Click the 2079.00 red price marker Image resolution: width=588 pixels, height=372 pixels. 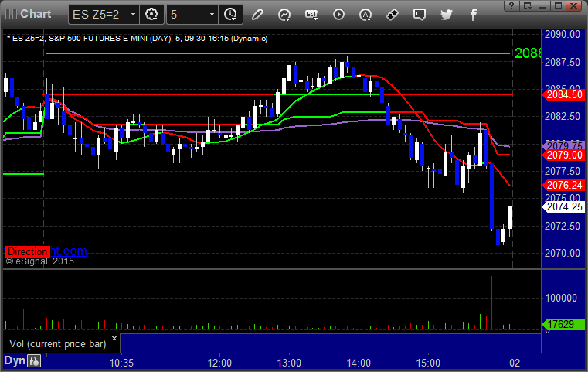pyautogui.click(x=563, y=155)
